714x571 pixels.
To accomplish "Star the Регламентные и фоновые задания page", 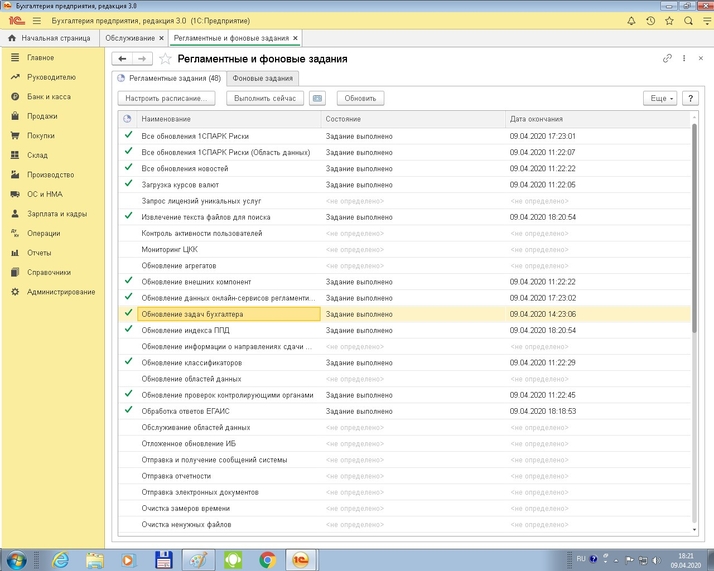I will coord(165,59).
